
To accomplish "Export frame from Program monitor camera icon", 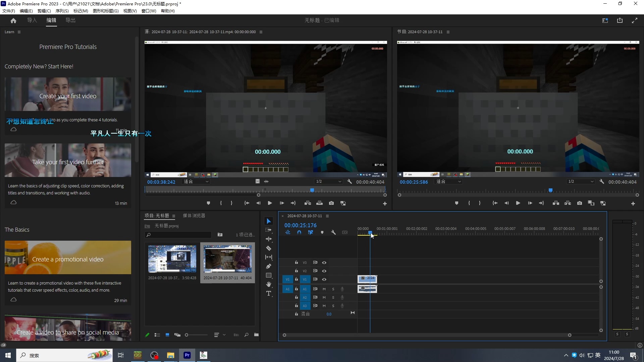I will click(x=580, y=203).
